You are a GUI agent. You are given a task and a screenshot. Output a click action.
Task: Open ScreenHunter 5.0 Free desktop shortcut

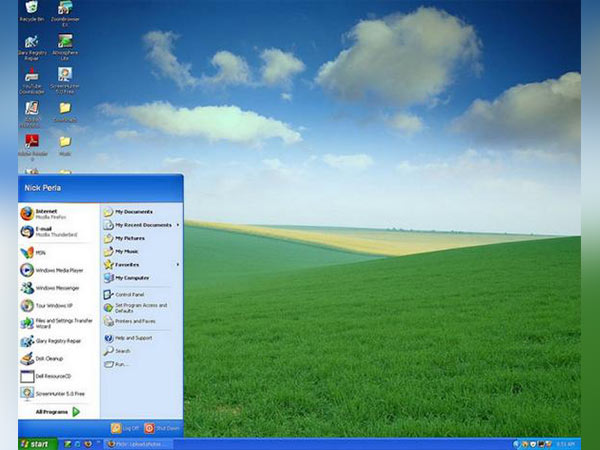pos(65,81)
